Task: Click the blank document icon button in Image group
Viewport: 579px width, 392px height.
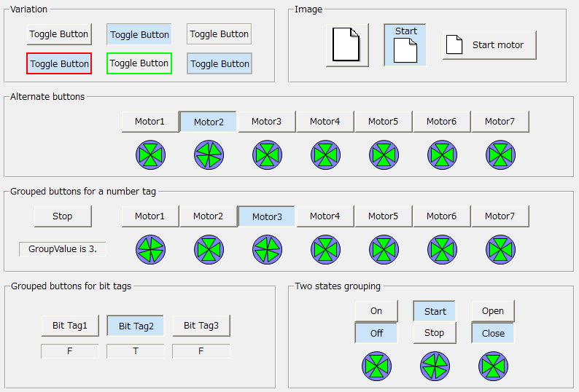Action: click(x=346, y=45)
